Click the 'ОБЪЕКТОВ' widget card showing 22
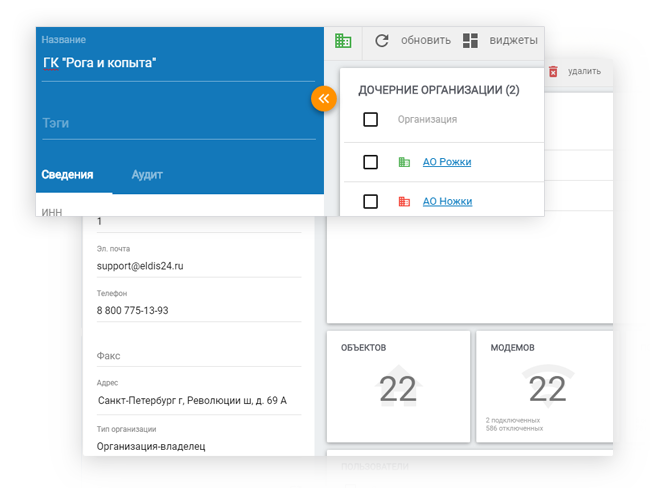The image size is (650, 488). 398,386
